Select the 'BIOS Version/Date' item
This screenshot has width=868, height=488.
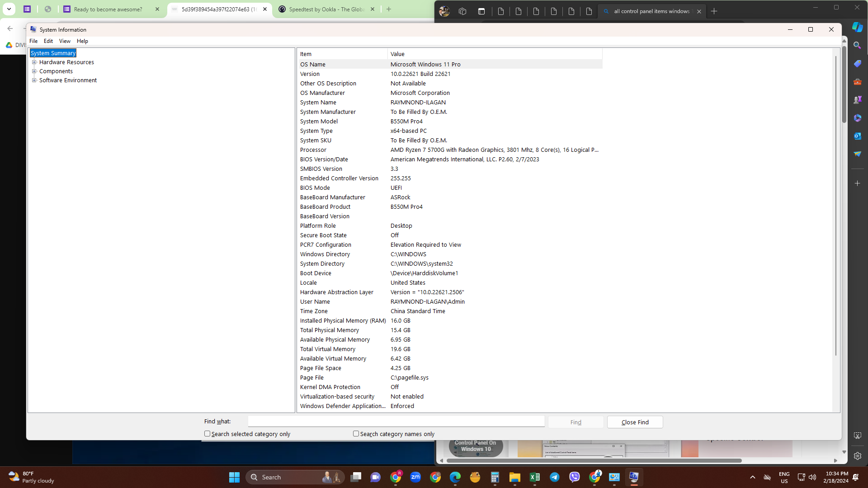324,160
